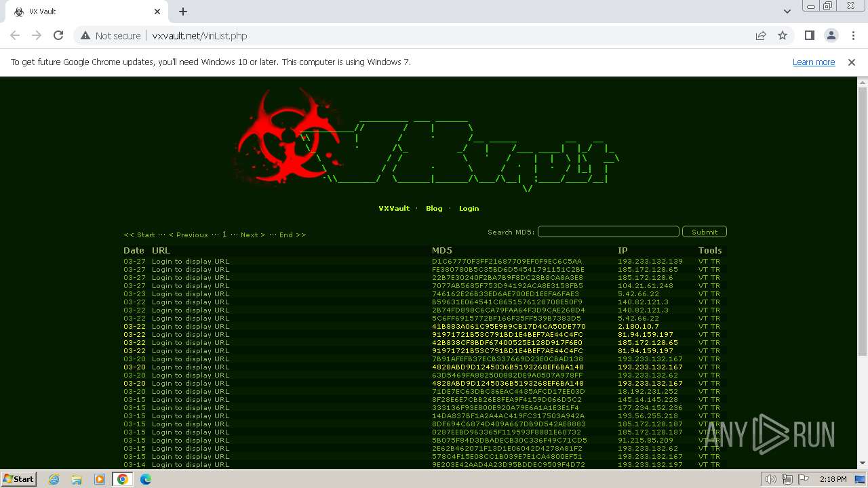Open the Blog navigation link
Screen dimensions: 868x488
434,209
